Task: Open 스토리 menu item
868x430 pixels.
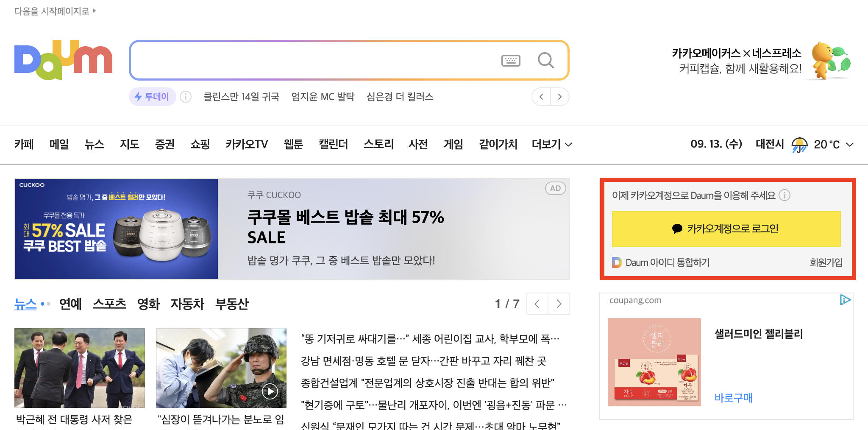Action: pyautogui.click(x=378, y=145)
